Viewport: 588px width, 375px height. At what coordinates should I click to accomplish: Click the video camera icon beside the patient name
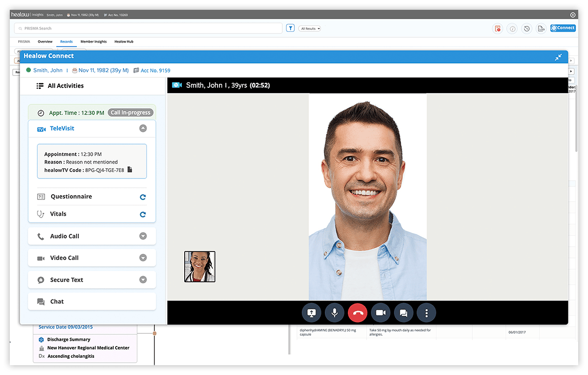pos(177,85)
